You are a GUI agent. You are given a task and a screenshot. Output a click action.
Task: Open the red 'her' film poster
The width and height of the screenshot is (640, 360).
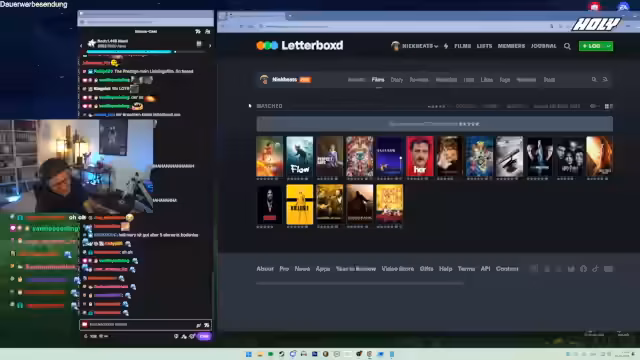tap(420, 156)
